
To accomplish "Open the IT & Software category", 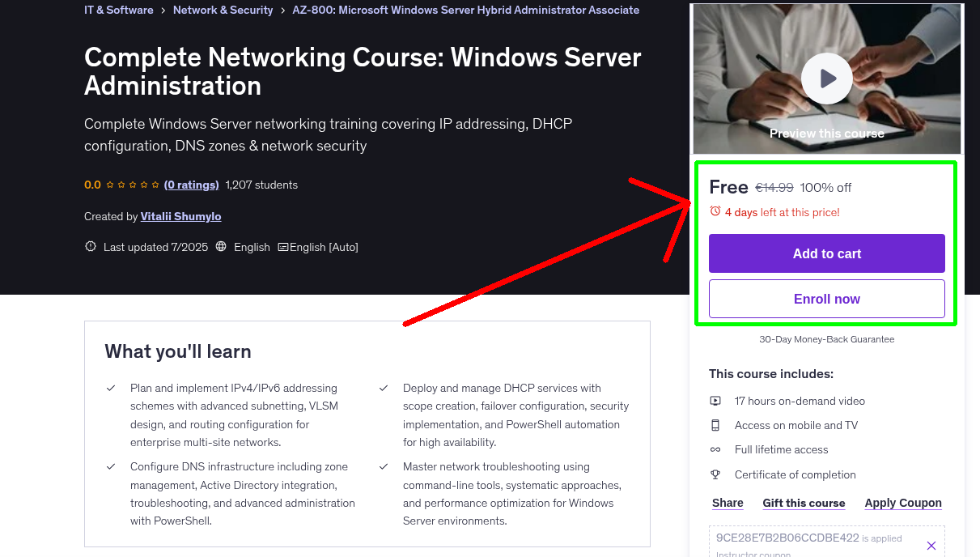I will [x=118, y=10].
